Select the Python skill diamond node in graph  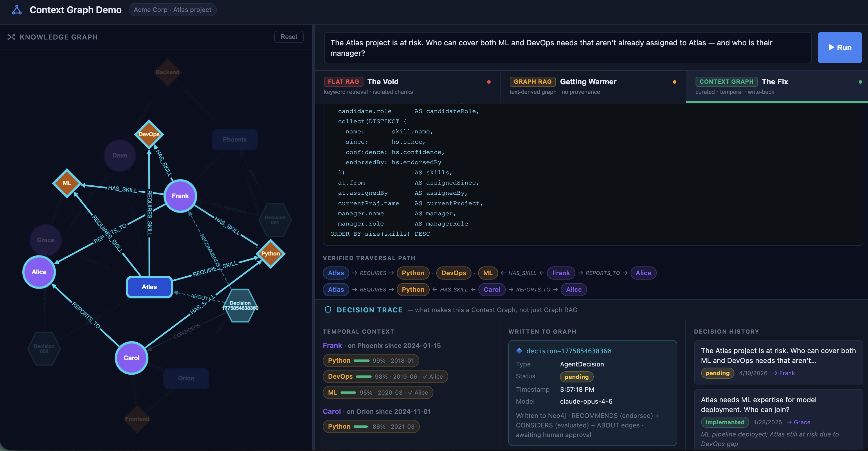[x=271, y=253]
